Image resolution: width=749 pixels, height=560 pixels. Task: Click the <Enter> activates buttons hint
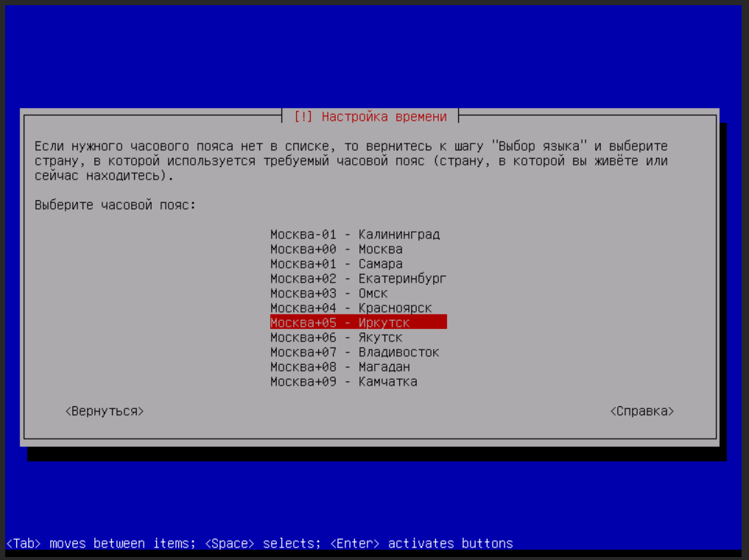(421, 544)
